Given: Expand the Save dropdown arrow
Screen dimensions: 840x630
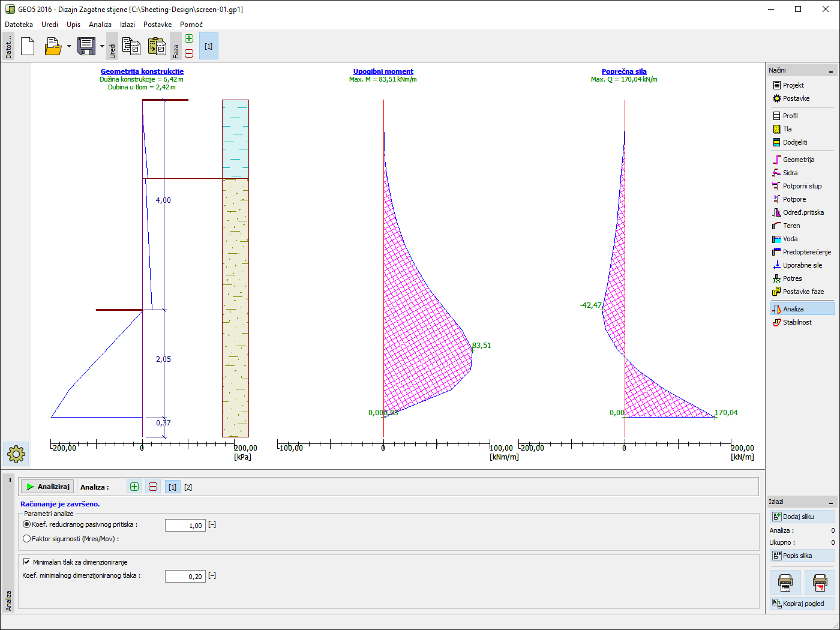Looking at the screenshot, I should point(102,46).
